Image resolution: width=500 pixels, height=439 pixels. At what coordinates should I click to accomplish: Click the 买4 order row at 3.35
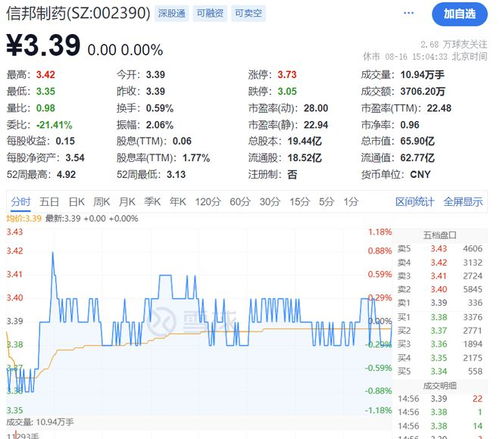click(x=440, y=358)
